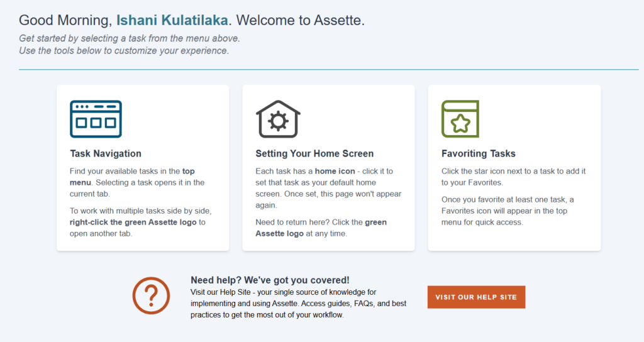Open the Visit Our Help Site button

476,297
